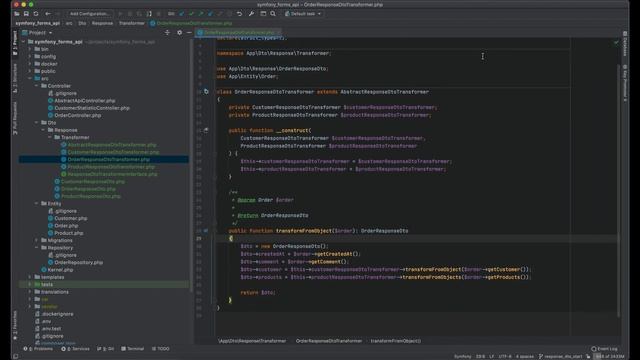
Task: Click the Undo/rollback arrow in toolbar
Action: [x=240, y=14]
